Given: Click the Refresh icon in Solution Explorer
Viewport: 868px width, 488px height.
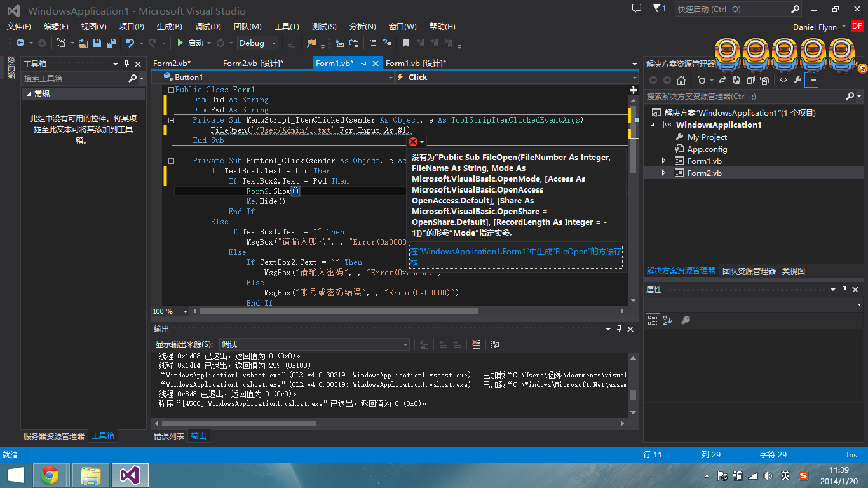Looking at the screenshot, I should click(x=736, y=80).
